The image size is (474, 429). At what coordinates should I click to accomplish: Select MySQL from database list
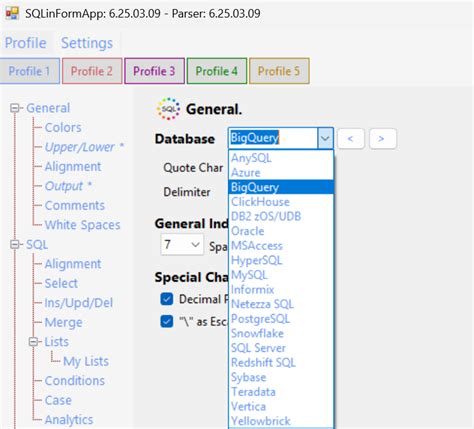tap(281, 275)
